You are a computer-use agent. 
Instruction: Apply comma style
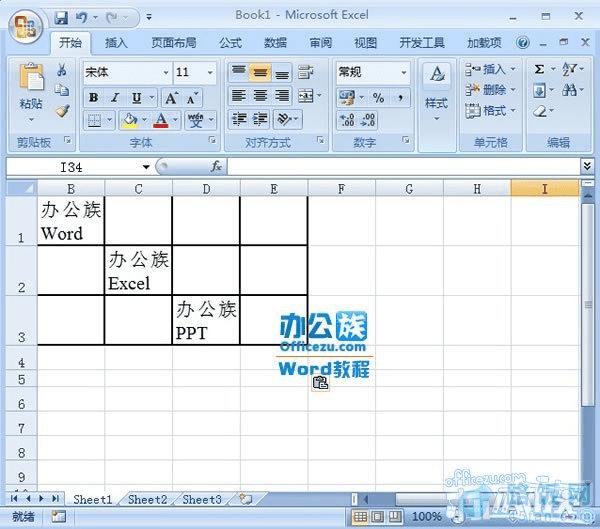point(400,98)
